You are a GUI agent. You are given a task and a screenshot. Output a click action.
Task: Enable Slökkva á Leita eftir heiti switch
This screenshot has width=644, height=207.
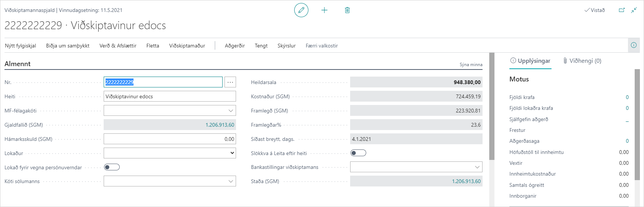click(358, 153)
